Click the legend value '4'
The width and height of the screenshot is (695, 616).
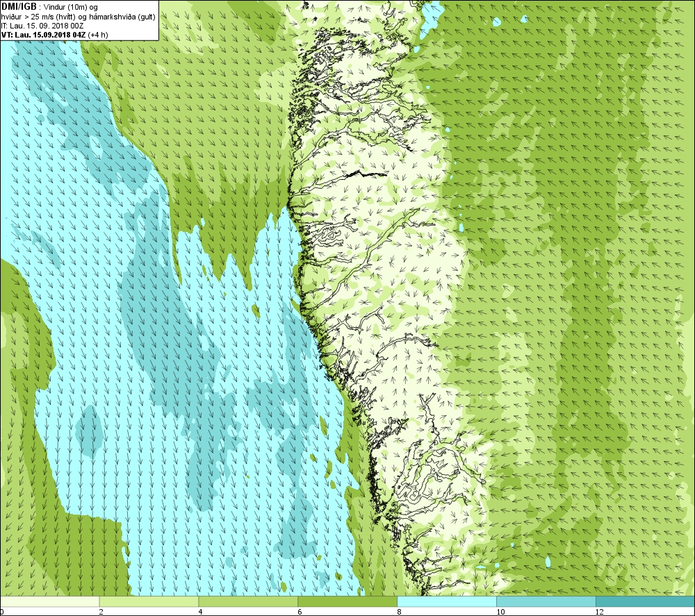[x=201, y=612]
